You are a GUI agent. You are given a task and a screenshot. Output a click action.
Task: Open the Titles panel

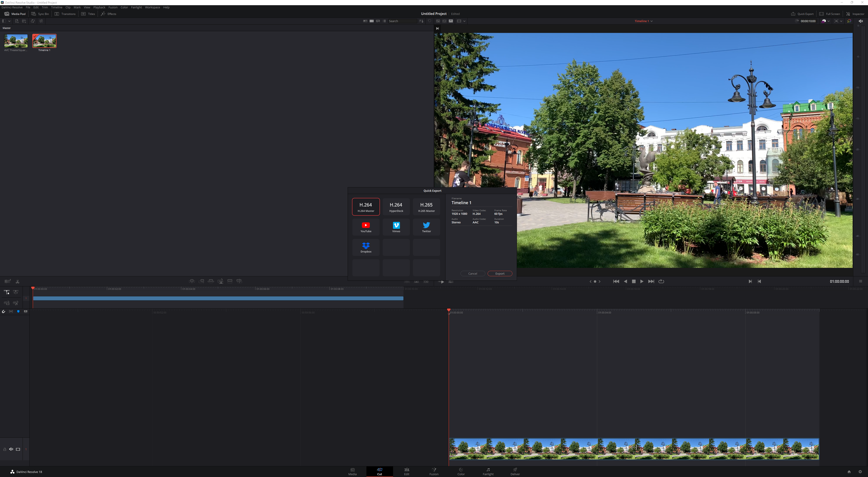pos(88,14)
